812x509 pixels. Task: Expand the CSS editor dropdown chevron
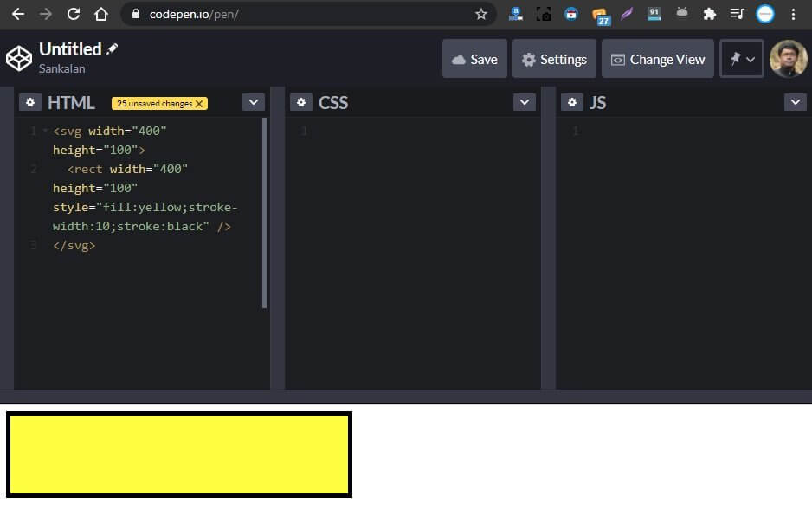coord(524,102)
